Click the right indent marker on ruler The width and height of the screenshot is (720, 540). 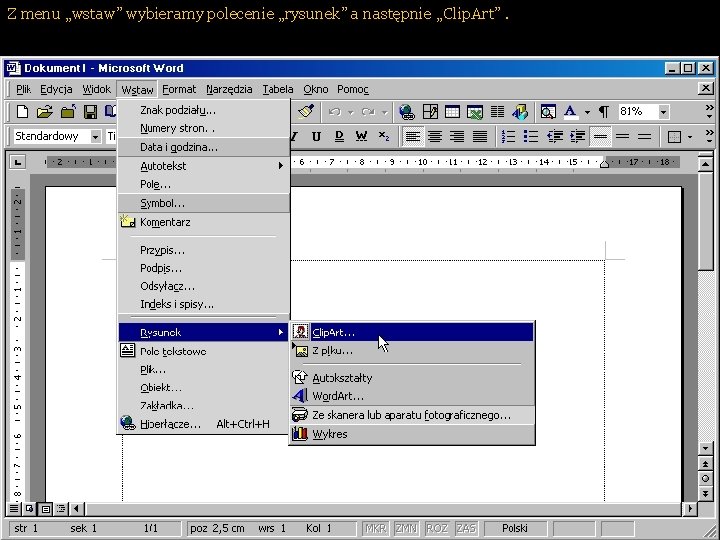[605, 163]
